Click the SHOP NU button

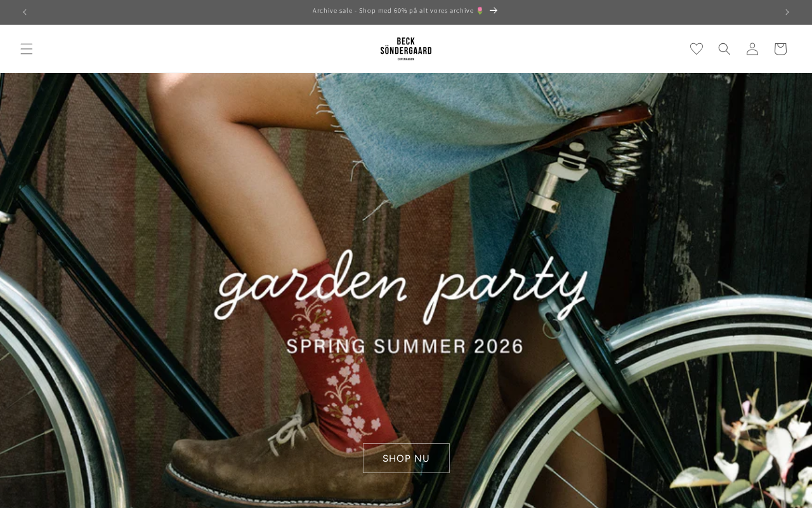point(406,458)
